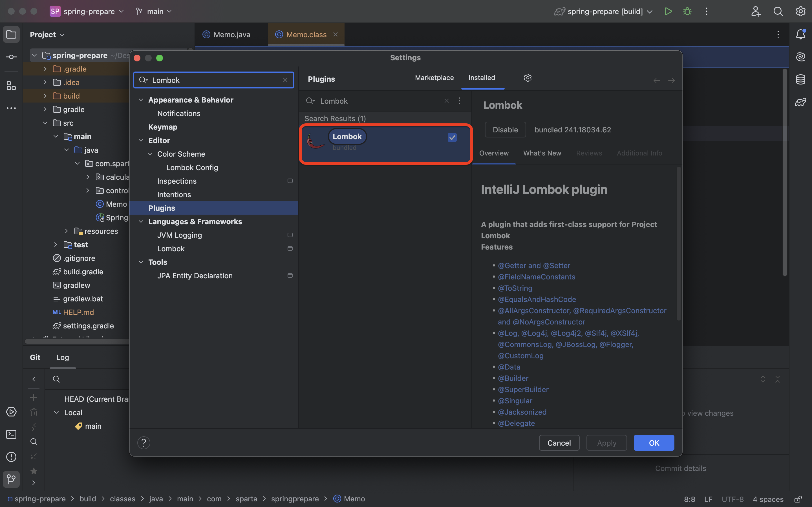Click the Disable plugin button

point(505,130)
